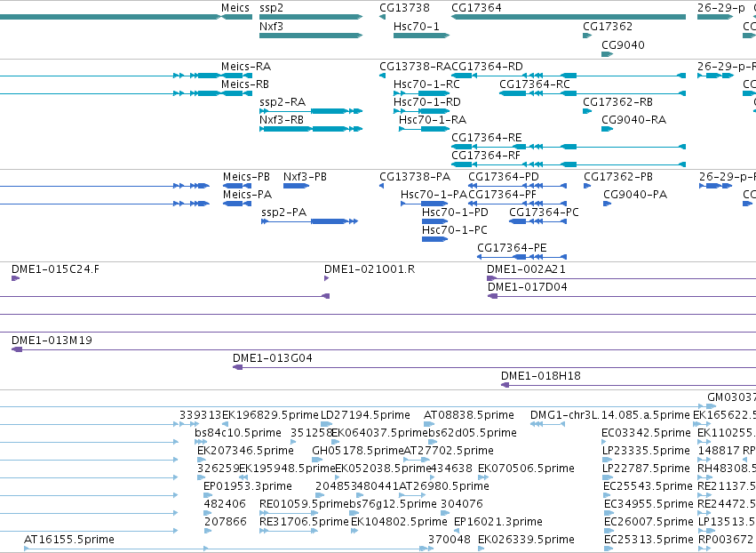Viewport: 756px width, 553px height.
Task: Click the Nxf3-RB transcript label
Action: (x=282, y=120)
